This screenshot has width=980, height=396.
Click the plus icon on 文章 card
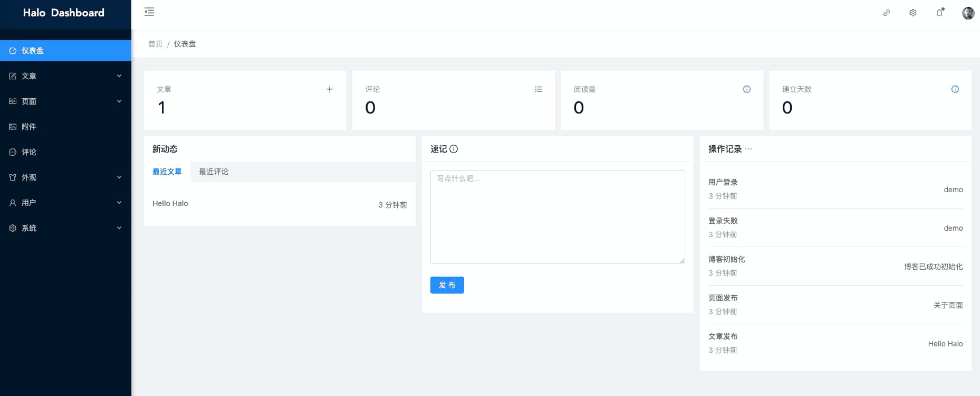point(330,89)
